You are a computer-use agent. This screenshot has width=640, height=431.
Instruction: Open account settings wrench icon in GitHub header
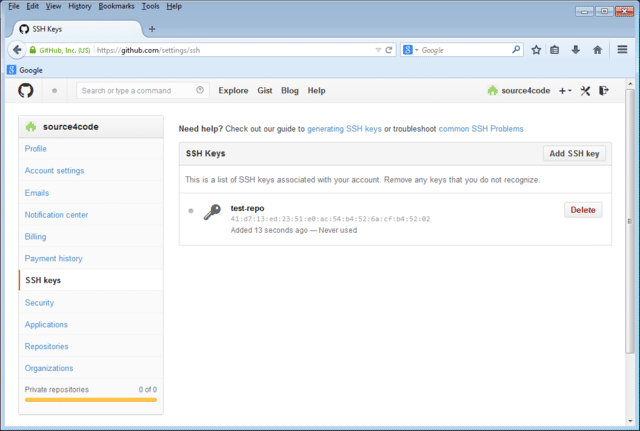point(585,91)
